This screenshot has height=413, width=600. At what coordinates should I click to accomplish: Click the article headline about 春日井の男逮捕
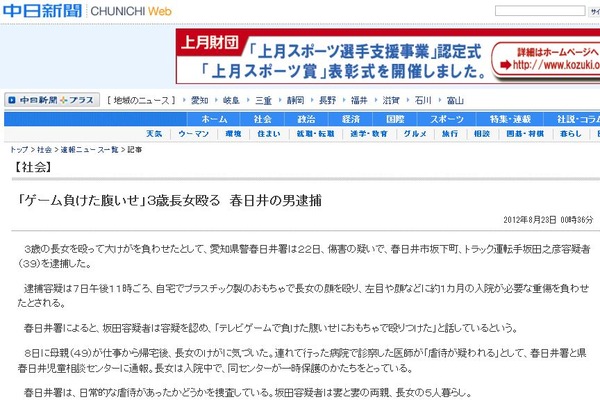click(169, 200)
